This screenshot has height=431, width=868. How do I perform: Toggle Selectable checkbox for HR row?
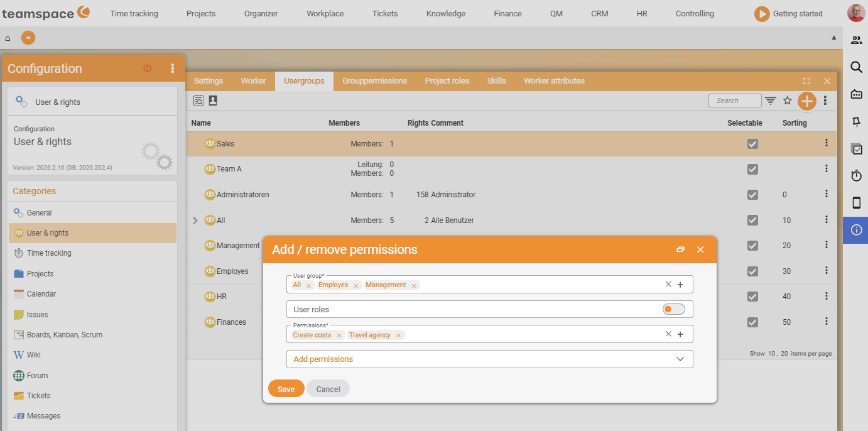[752, 297]
